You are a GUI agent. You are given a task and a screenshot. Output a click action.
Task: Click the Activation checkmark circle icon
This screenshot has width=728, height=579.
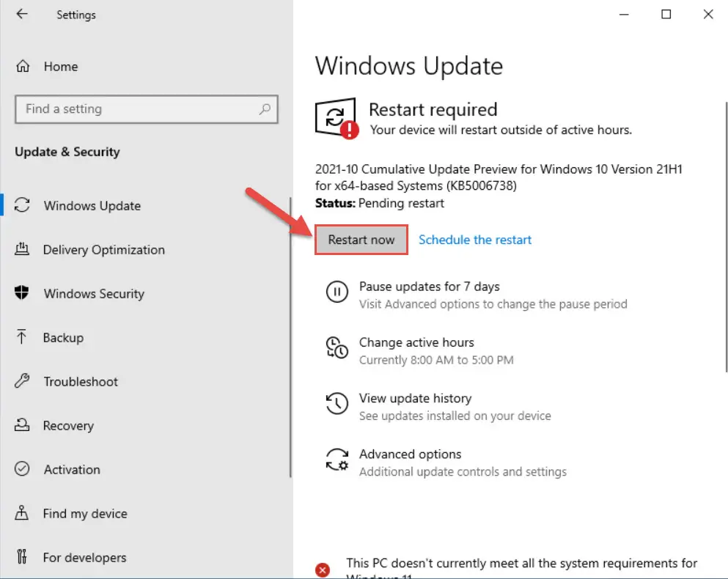[x=22, y=469]
